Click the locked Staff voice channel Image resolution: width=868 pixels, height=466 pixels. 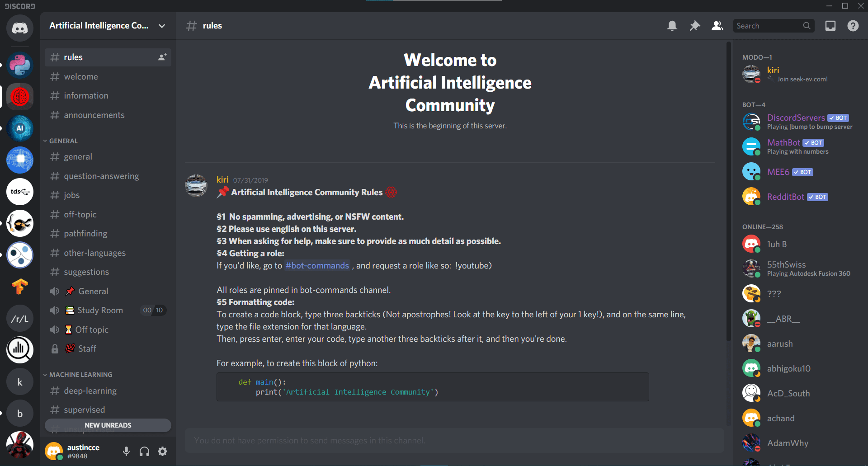point(108,348)
